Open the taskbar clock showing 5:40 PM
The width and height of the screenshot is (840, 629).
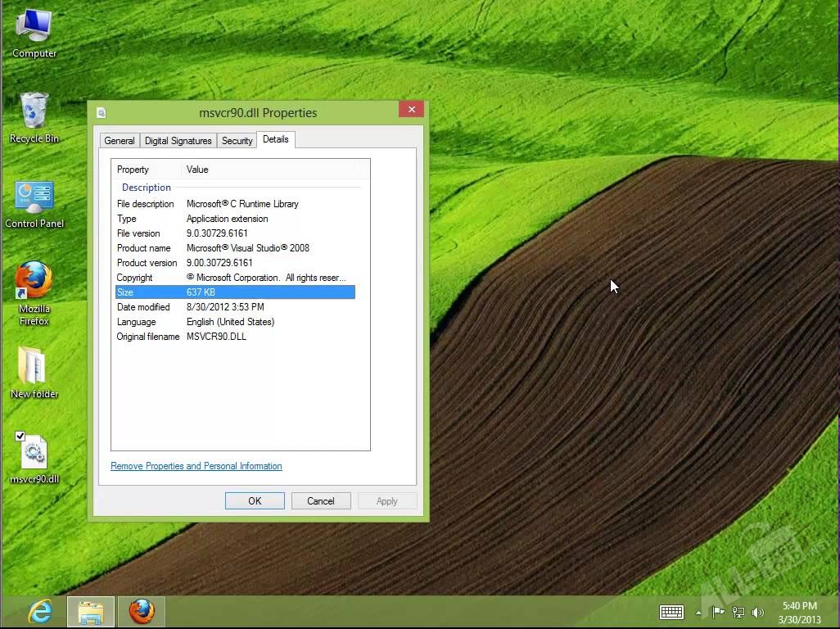799,613
